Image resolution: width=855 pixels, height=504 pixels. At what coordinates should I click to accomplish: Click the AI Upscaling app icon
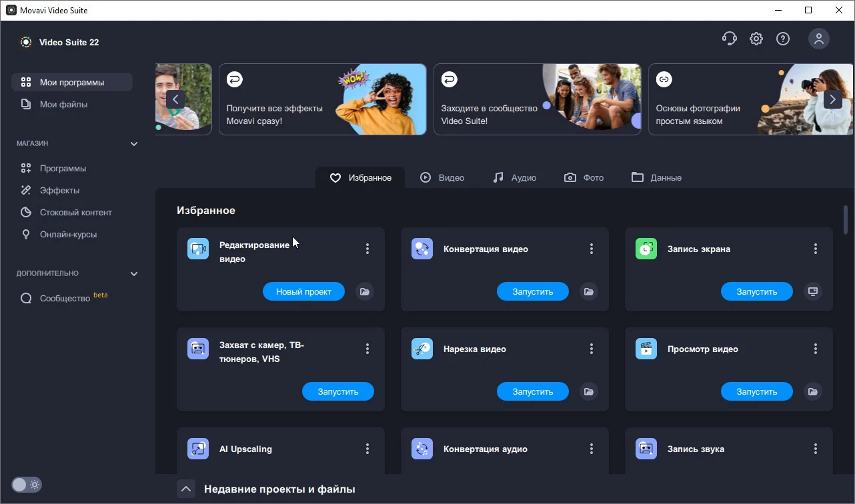click(198, 449)
